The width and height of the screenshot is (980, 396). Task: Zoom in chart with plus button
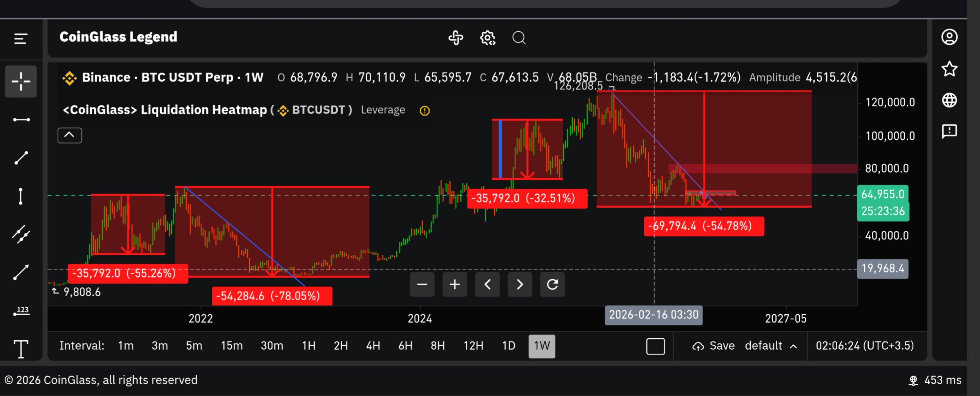pyautogui.click(x=455, y=284)
